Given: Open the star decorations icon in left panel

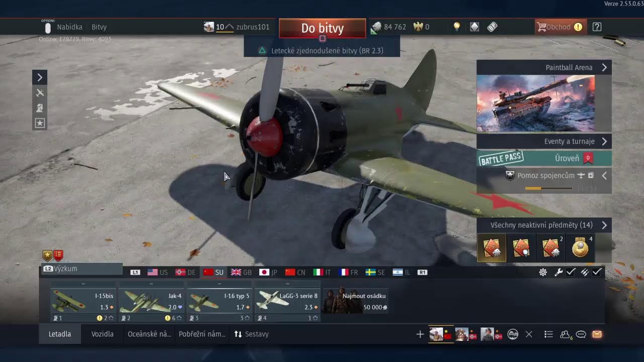Looking at the screenshot, I should (40, 123).
